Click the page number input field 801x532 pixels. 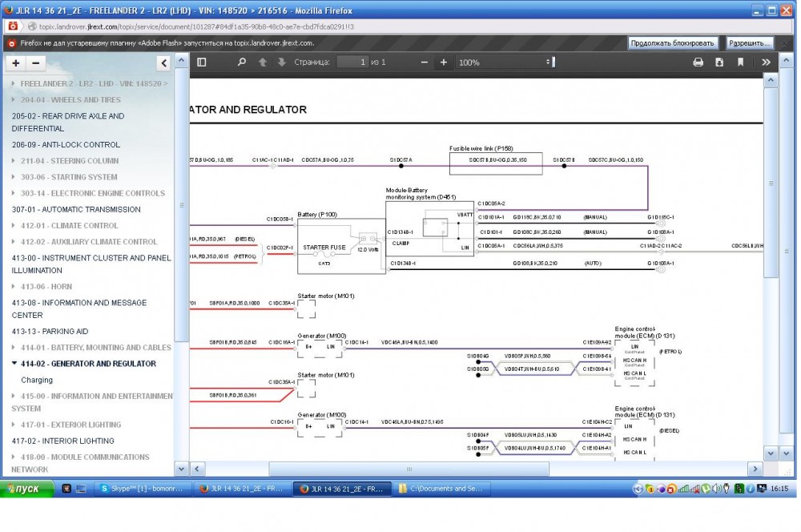351,62
